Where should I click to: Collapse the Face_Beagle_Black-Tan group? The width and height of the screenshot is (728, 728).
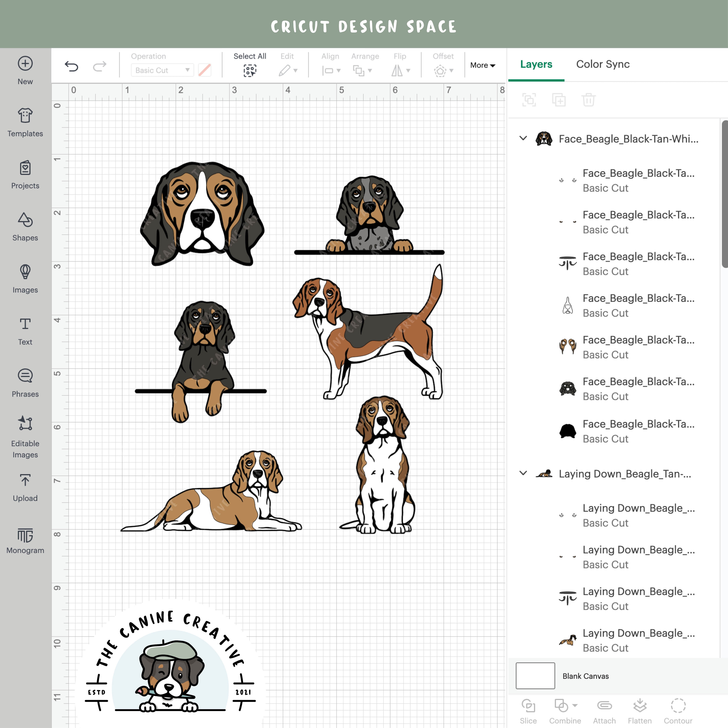point(523,139)
